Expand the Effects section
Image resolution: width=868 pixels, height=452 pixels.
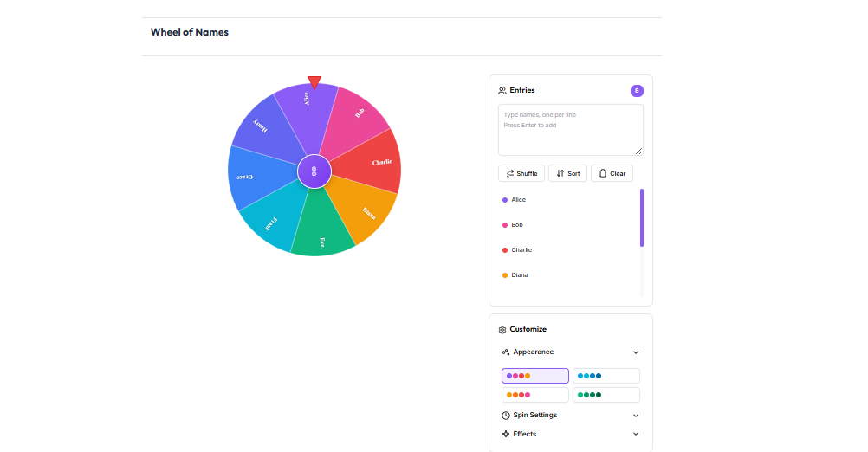571,434
